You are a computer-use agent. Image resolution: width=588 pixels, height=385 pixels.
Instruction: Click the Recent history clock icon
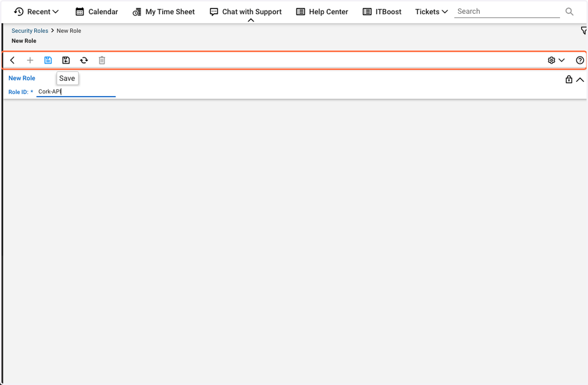pyautogui.click(x=19, y=12)
